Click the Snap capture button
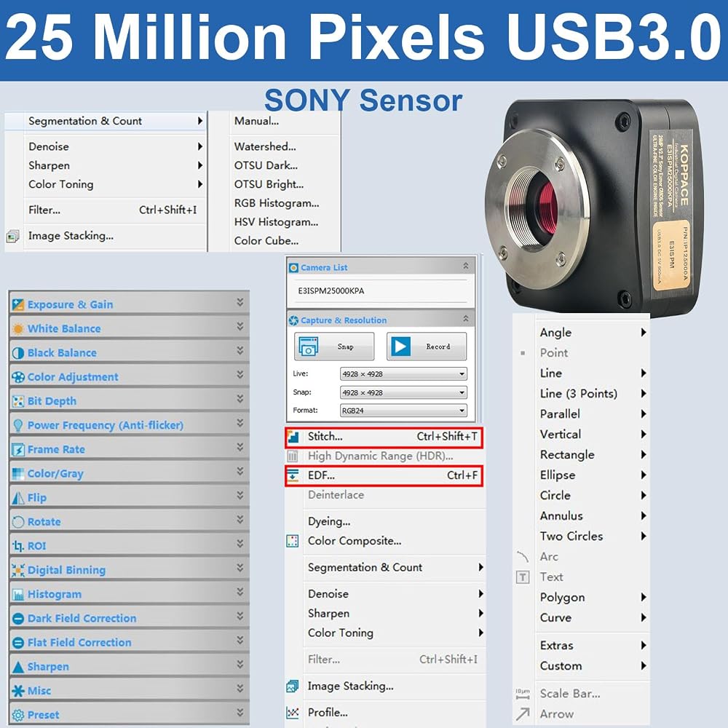728x728 pixels. pos(334,347)
